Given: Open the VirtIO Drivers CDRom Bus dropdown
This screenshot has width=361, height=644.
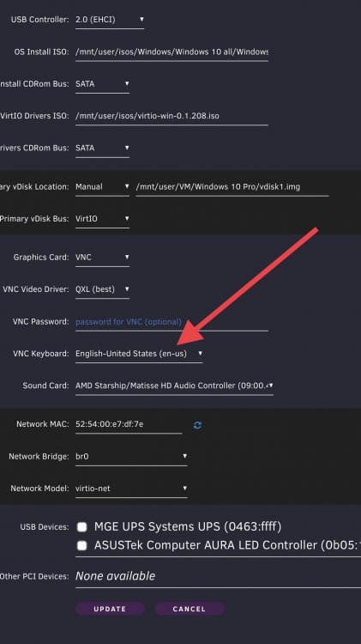Looking at the screenshot, I should click(x=102, y=148).
